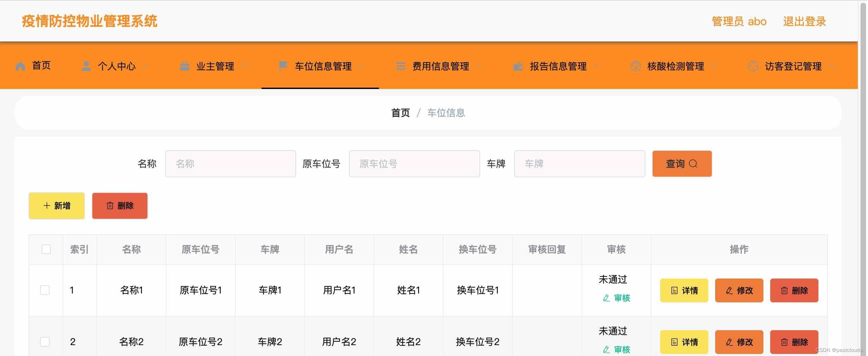Click the 退出登录 link
Viewport: 868px width, 356px height.
[x=805, y=21]
